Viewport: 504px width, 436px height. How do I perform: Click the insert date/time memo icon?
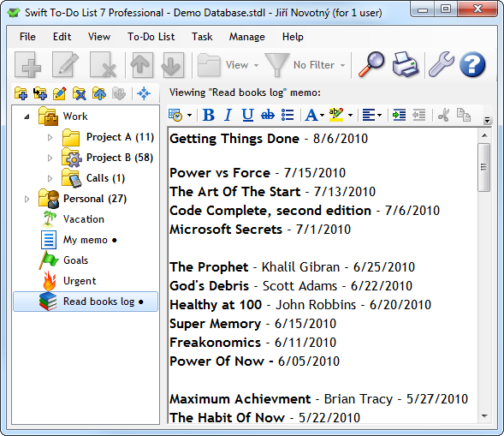click(x=175, y=115)
